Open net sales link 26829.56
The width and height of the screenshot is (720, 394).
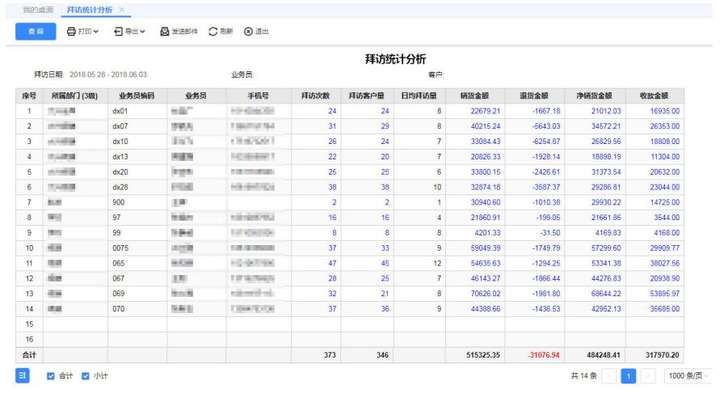coord(606,141)
